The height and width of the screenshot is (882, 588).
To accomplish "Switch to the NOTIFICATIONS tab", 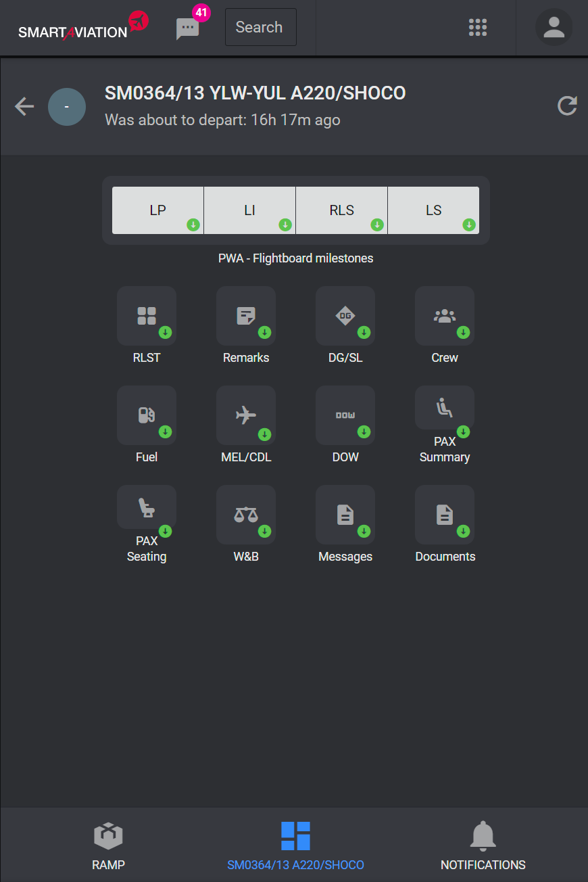I will 483,845.
